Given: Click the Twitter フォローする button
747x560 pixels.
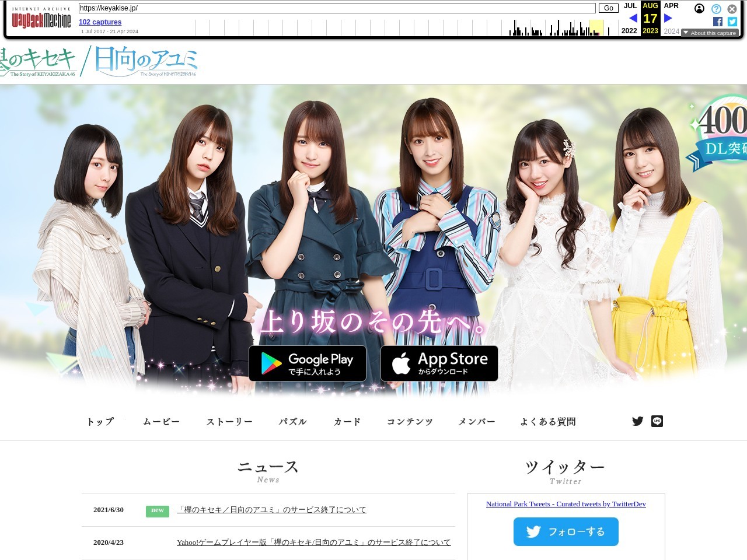Looking at the screenshot, I should point(566,531).
